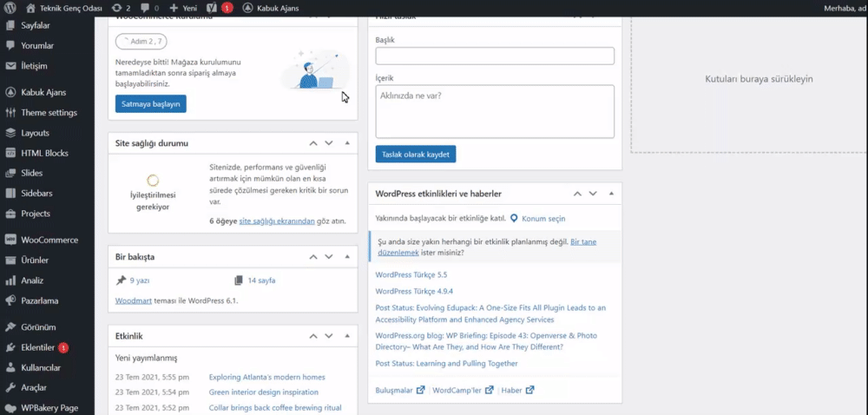Screen dimensions: 868x415
Task: Open WordPress Türkçe 5.5 news link
Action: click(x=411, y=274)
